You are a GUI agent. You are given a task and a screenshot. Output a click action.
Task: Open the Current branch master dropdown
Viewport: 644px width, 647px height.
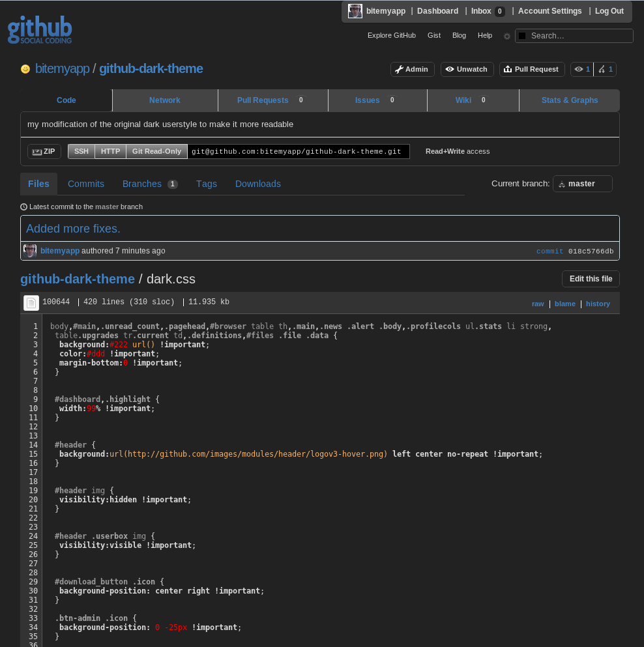pos(582,184)
